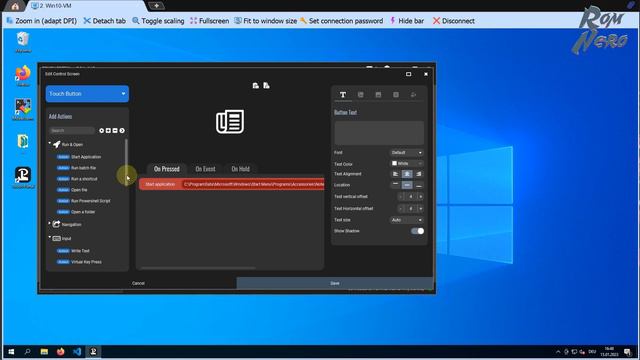Select the Open file action

(x=72, y=190)
